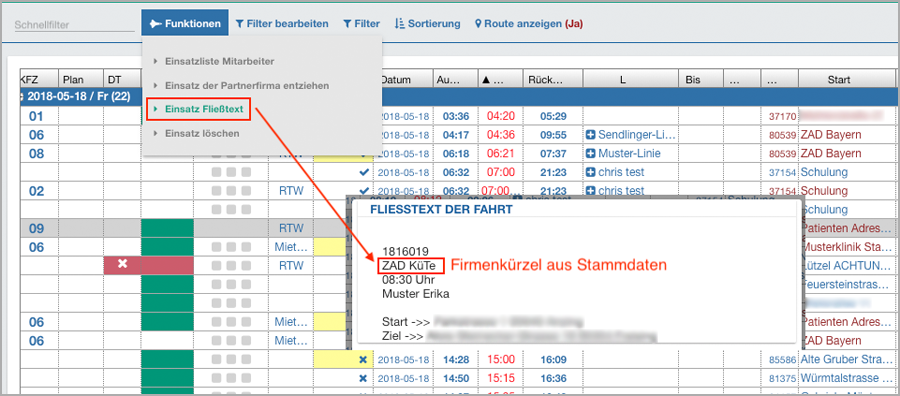This screenshot has height=396, width=900.
Task: Click the Filter bearbeiten funnel icon
Action: pos(239,24)
